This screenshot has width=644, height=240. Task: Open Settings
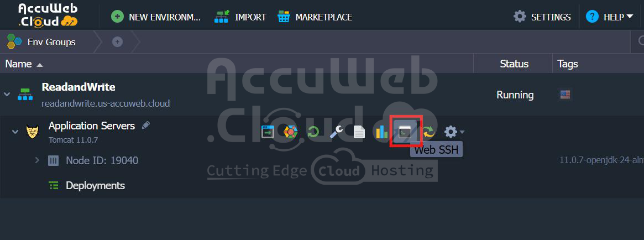[x=542, y=17]
